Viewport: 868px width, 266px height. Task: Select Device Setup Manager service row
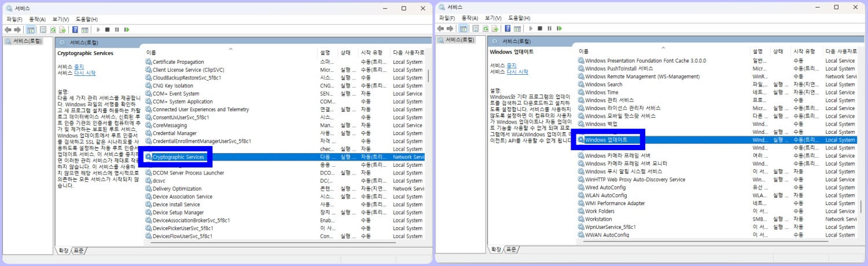pos(285,213)
